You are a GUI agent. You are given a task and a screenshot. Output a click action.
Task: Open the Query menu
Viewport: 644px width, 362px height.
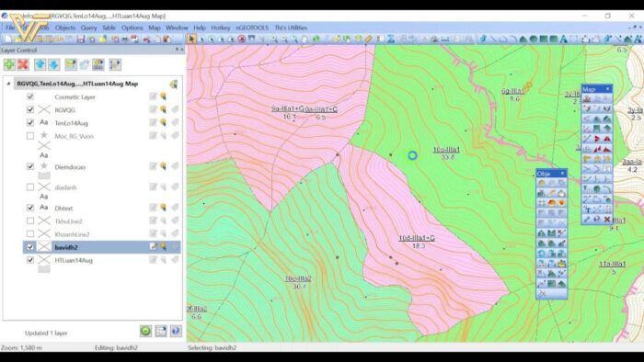pyautogui.click(x=88, y=28)
